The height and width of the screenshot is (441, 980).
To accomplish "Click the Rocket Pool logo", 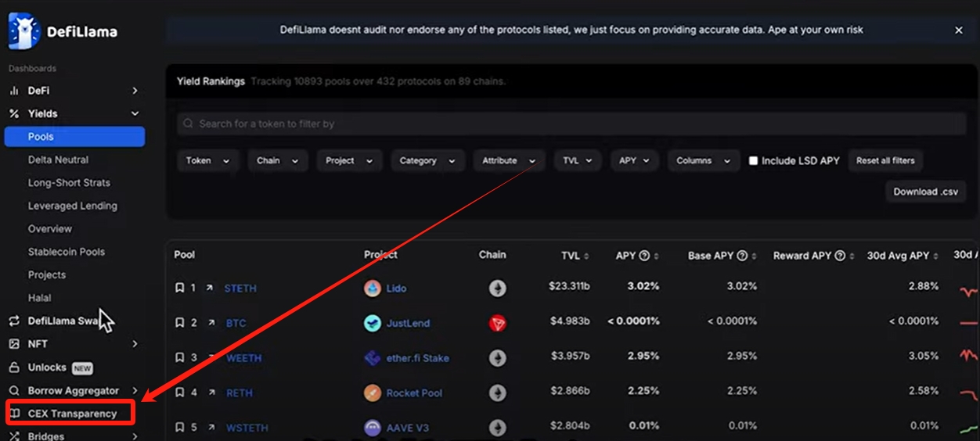I will click(x=373, y=393).
